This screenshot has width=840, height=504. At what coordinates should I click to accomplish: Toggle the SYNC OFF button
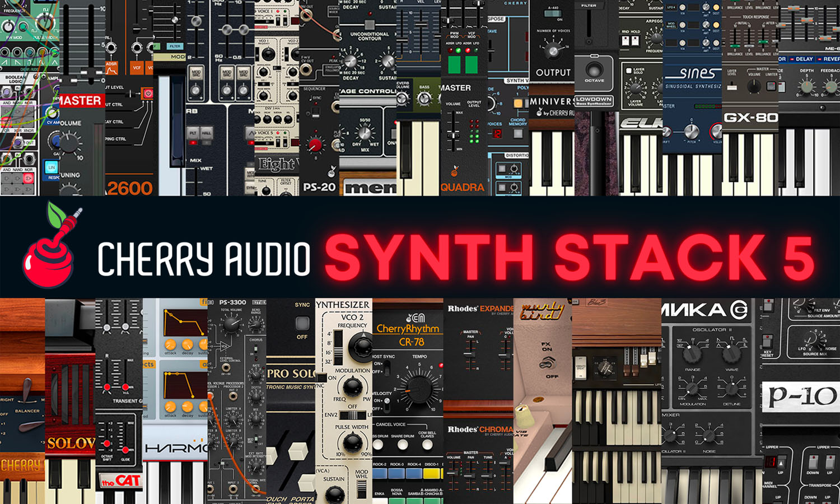click(302, 323)
